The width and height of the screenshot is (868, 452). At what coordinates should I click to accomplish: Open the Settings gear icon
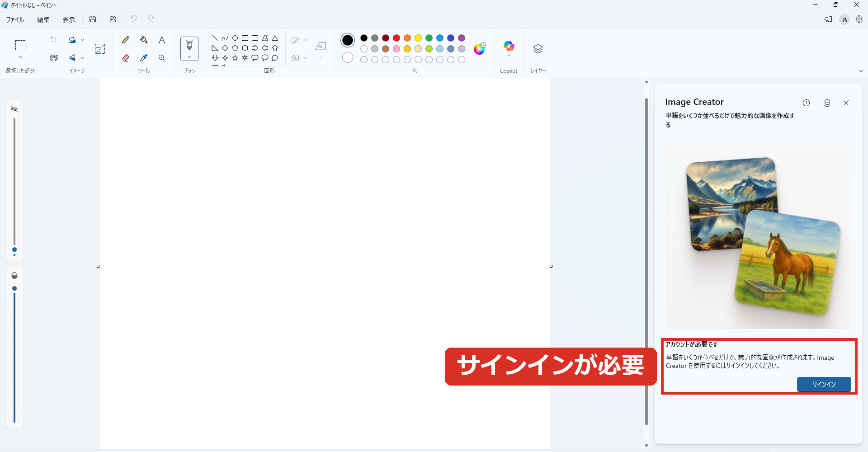[x=859, y=19]
